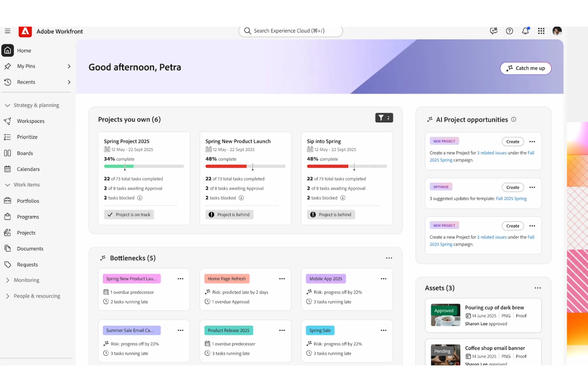Click the Home icon in sidebar
Viewport: 588px width, 392px height.
tap(8, 50)
